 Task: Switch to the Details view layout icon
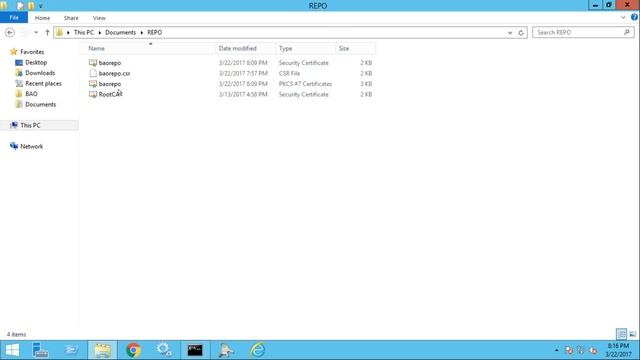click(x=621, y=334)
